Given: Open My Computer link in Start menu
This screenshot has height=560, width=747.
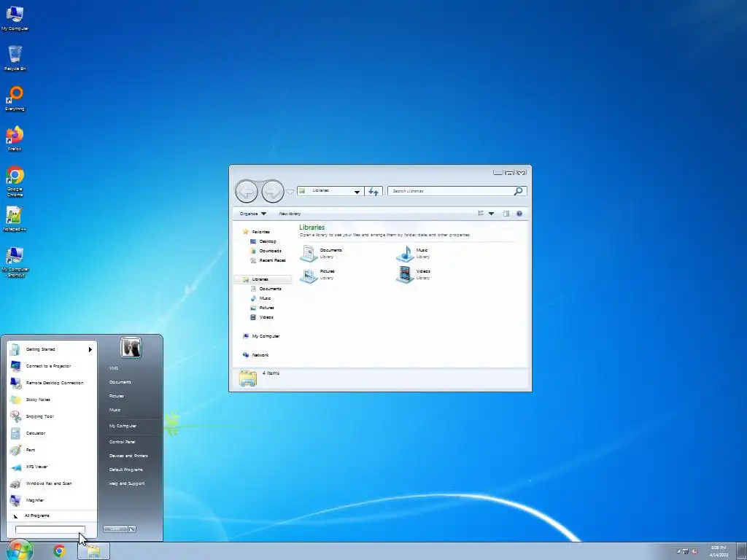Looking at the screenshot, I should pyautogui.click(x=123, y=426).
